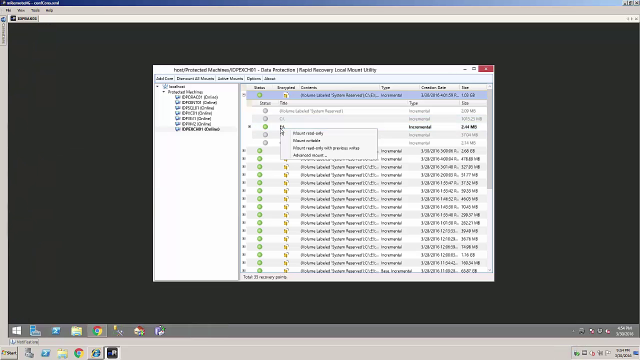The height and width of the screenshot is (360, 640).
Task: Open Internet Explorer in local taskbar
Action: (x=96, y=353)
